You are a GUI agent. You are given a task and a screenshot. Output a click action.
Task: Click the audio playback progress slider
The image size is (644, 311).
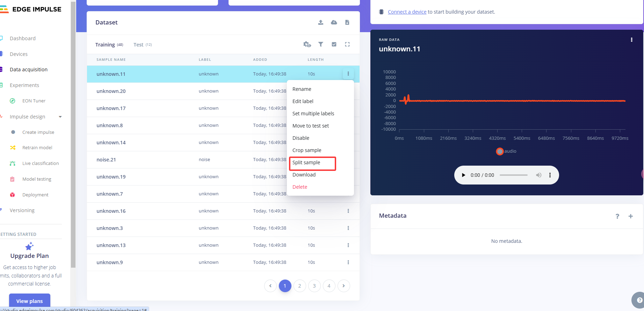pos(513,175)
